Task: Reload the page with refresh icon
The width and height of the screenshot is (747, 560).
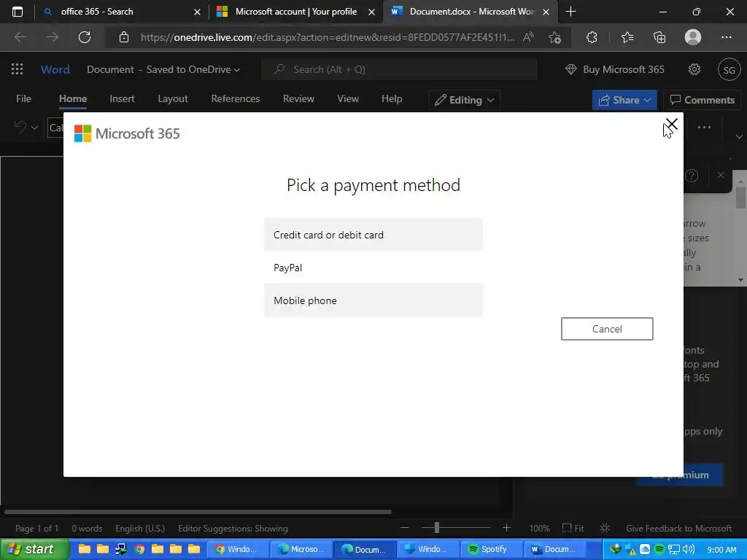Action: pyautogui.click(x=85, y=37)
